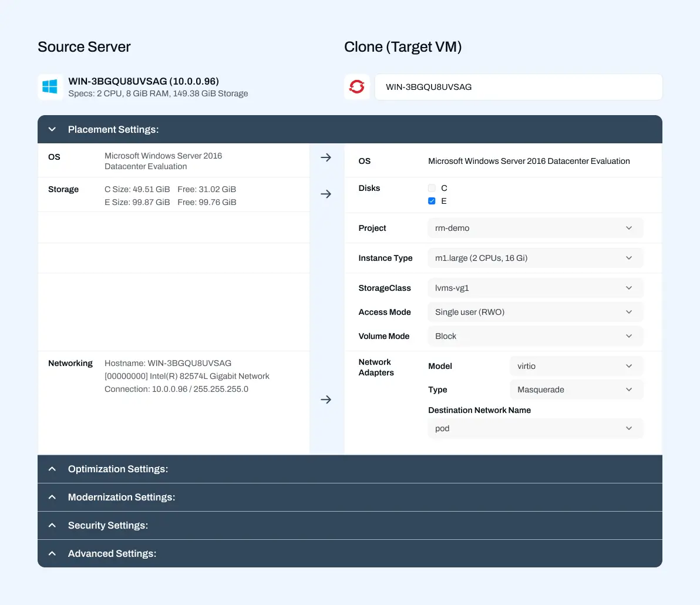Viewport: 700px width, 605px height.
Task: Click the Destination Network Name label
Action: [479, 411]
